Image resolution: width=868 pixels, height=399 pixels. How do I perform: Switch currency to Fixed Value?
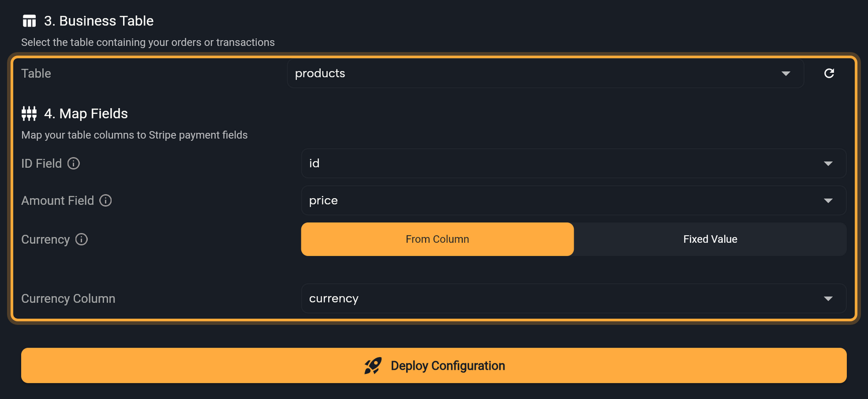[x=710, y=239]
